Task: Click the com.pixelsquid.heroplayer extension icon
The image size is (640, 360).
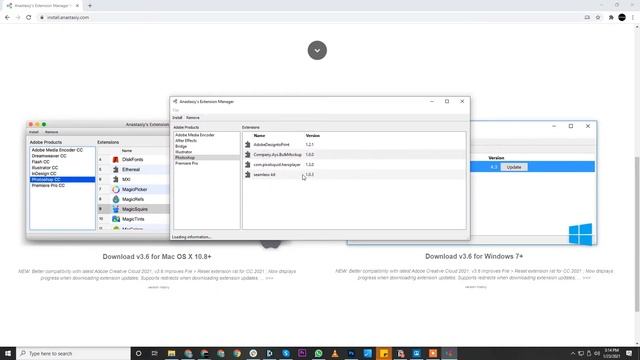Action: click(247, 164)
